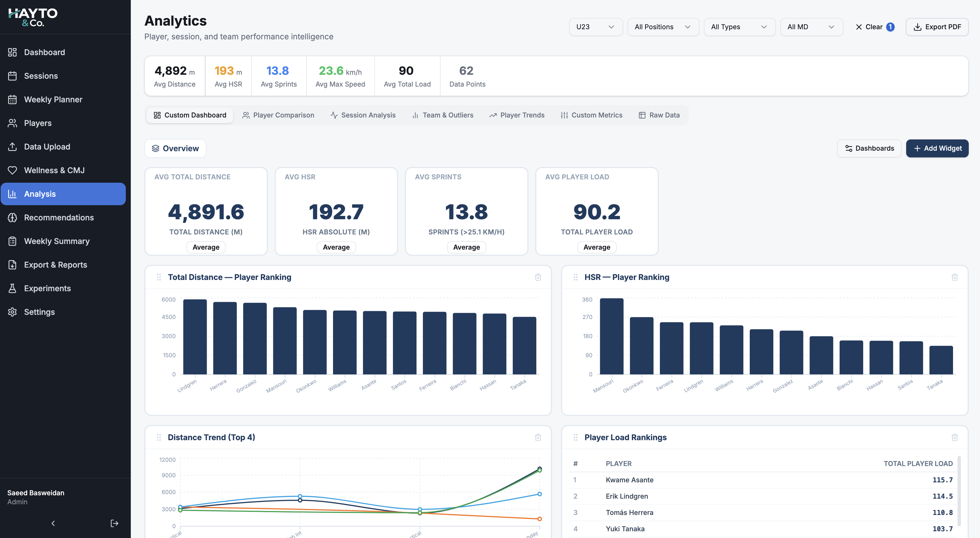The height and width of the screenshot is (538, 980).
Task: Expand the All Positions filter dropdown
Action: coord(663,27)
